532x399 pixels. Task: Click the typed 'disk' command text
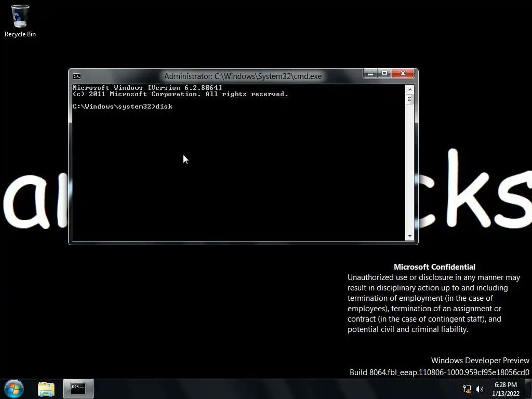pos(164,107)
